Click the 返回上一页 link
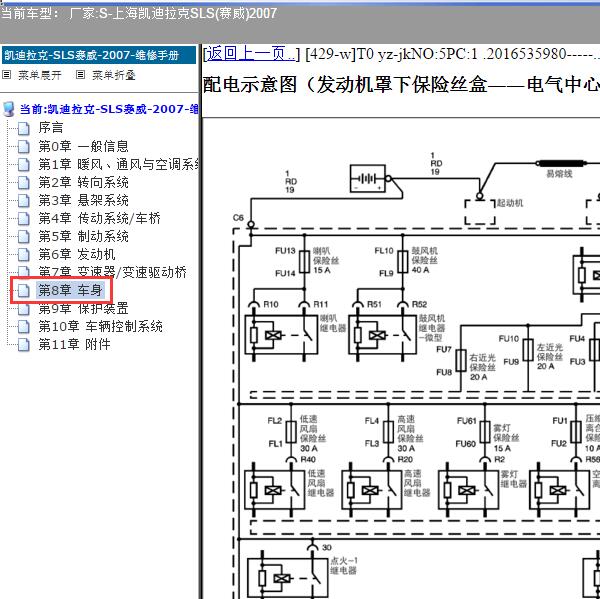Image resolution: width=600 pixels, height=599 pixels. [x=251, y=54]
